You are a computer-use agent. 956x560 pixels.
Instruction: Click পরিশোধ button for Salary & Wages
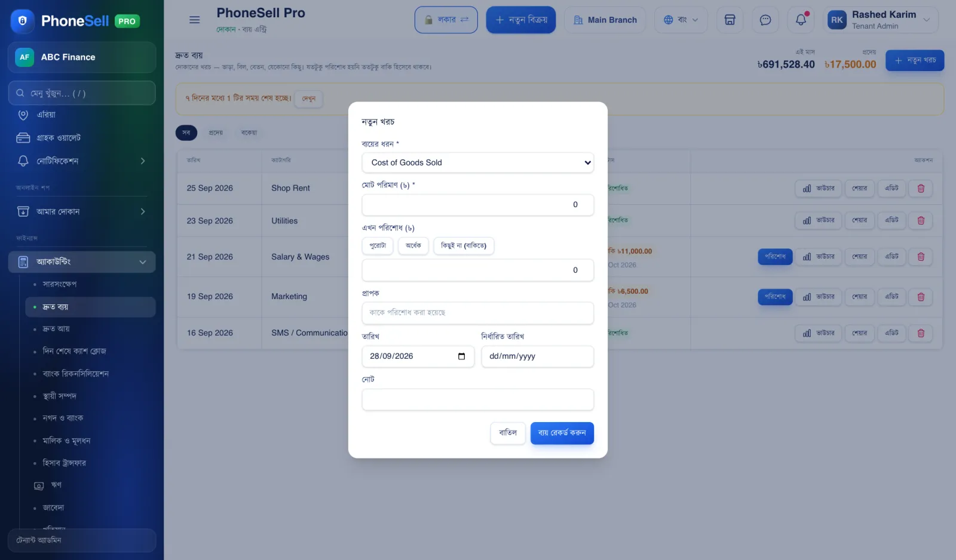[x=775, y=257]
